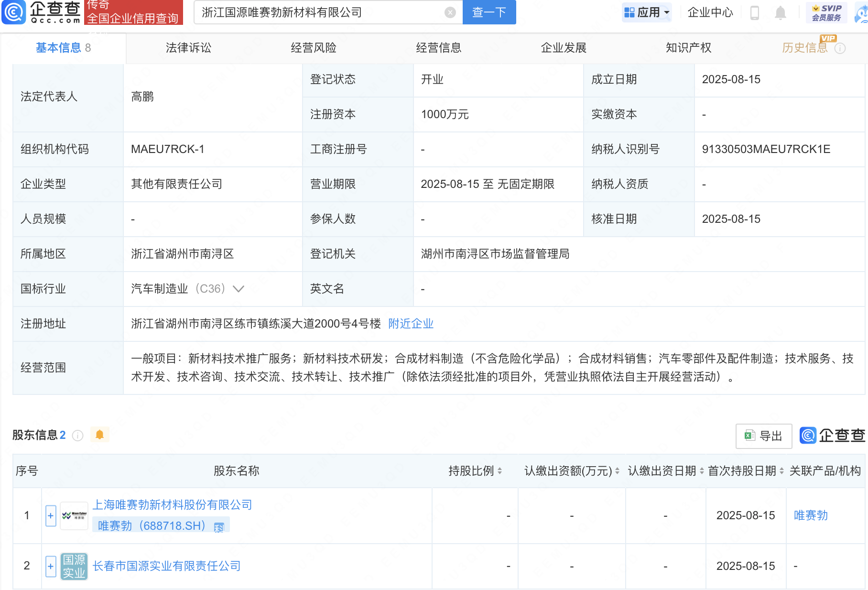Viewport: 868px width, 590px height.
Task: Click the info icon next to 股东信息
Action: click(x=77, y=436)
